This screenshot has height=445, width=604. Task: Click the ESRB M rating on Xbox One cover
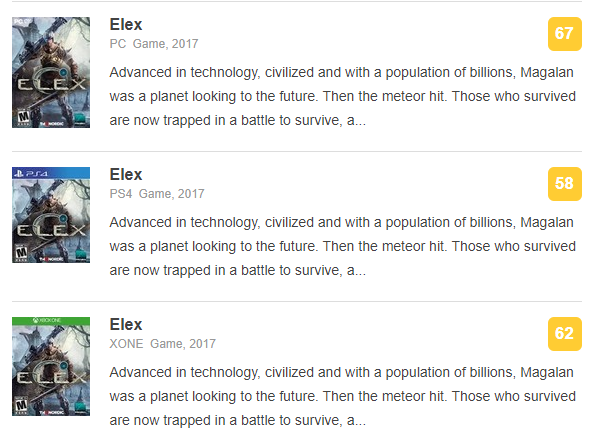click(x=19, y=405)
